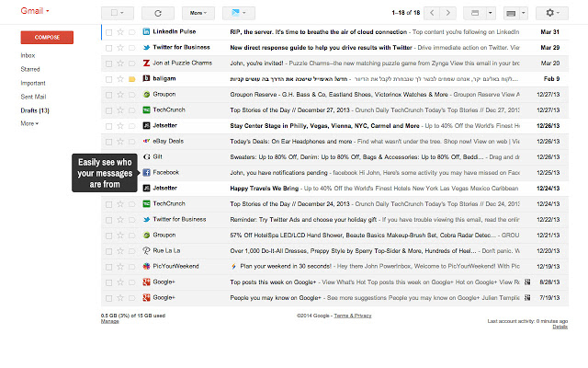This screenshot has height=368, width=588.
Task: Click the keyboard input tools icon
Action: tap(511, 13)
